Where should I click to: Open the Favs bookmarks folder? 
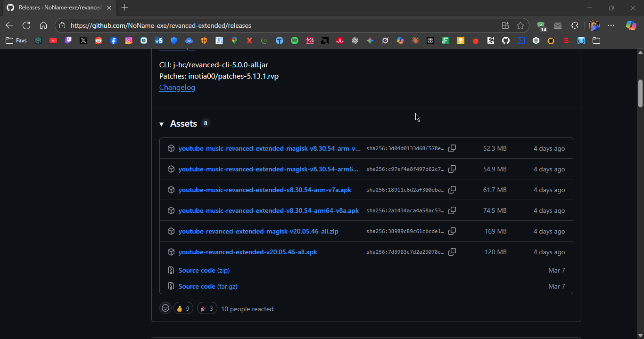16,40
